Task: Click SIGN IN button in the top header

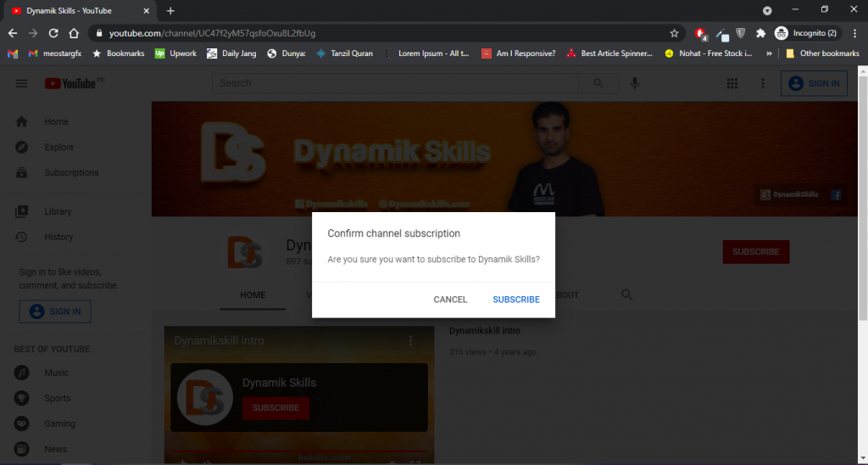Action: coord(814,84)
